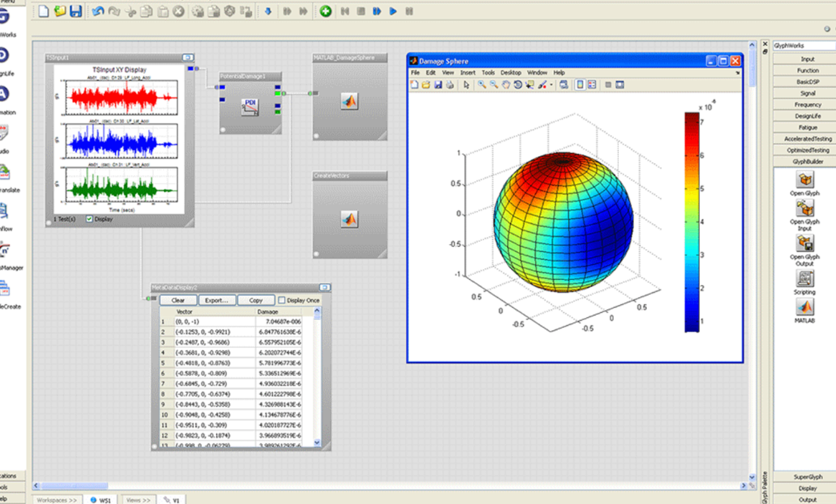
Task: Open the Tools menu in Damage Sphere
Action: pyautogui.click(x=488, y=72)
